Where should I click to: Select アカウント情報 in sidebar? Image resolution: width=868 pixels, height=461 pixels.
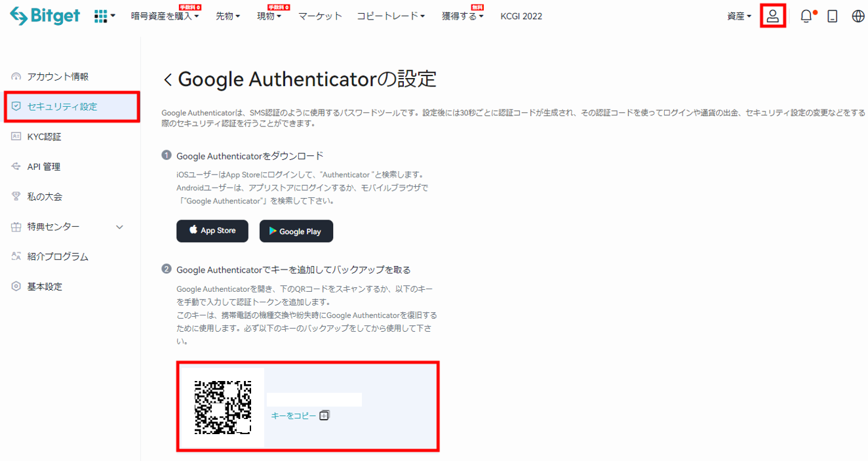tap(58, 77)
